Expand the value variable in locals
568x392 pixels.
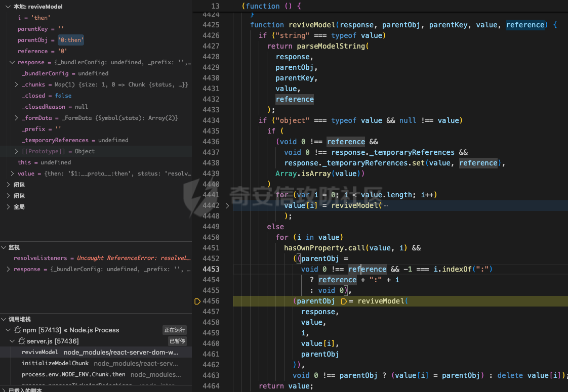tap(13, 174)
